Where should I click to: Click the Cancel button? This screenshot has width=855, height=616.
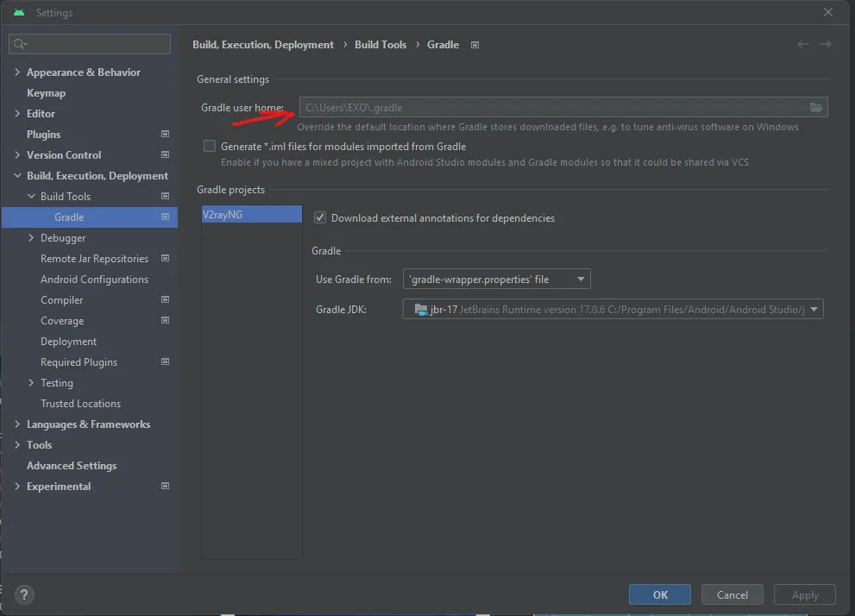tap(732, 594)
